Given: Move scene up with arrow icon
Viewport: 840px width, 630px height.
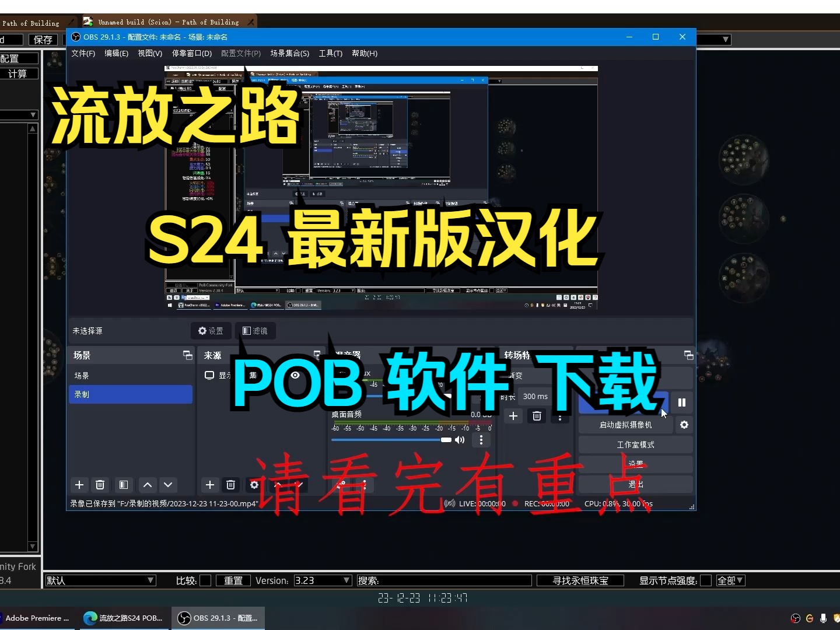Looking at the screenshot, I should [148, 485].
